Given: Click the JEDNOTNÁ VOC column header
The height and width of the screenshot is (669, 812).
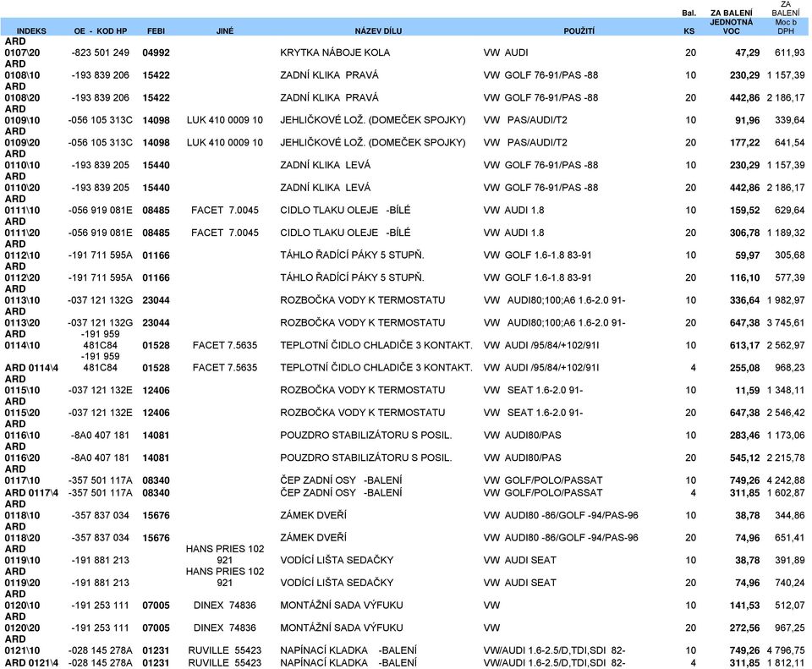Looking at the screenshot, I should [x=731, y=26].
